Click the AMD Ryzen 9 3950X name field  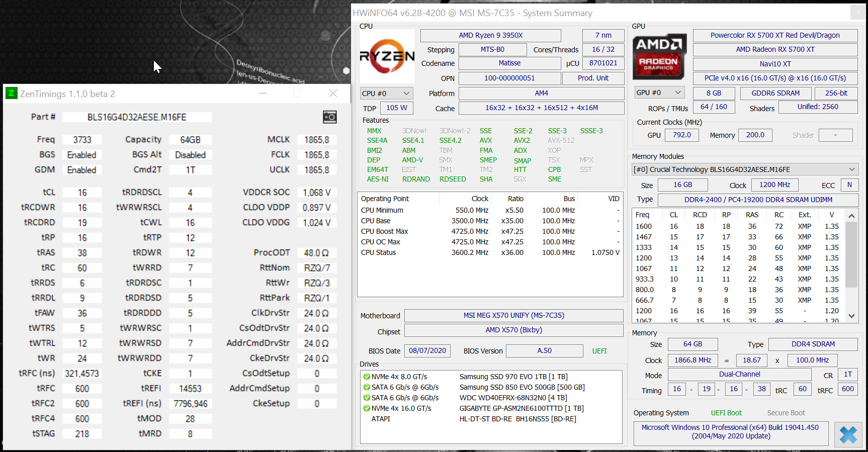(490, 35)
